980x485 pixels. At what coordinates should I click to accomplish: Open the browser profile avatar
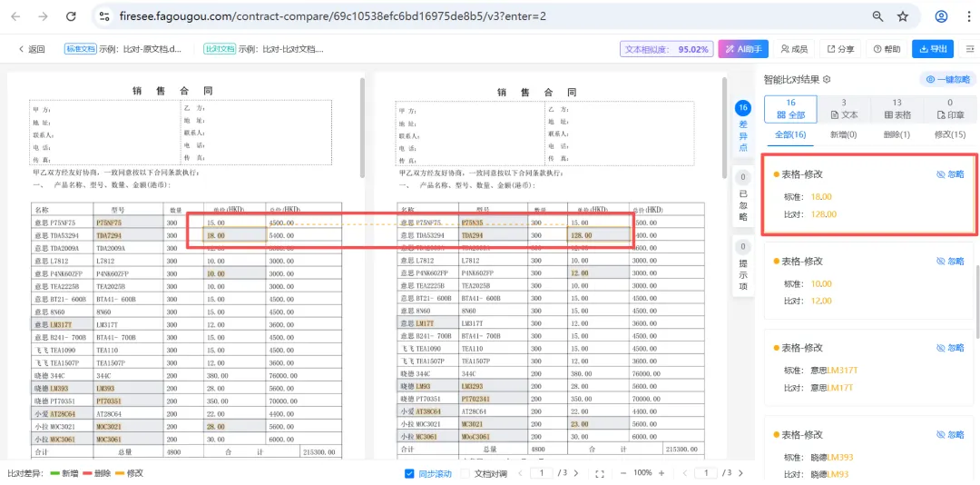(941, 17)
